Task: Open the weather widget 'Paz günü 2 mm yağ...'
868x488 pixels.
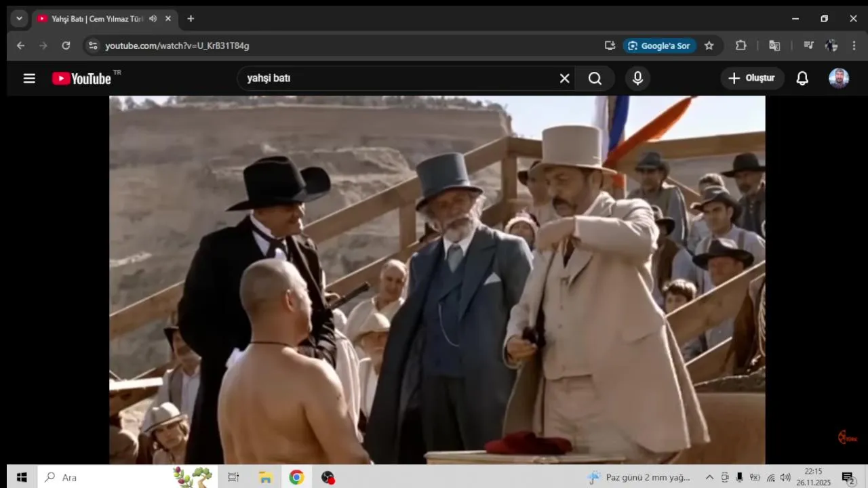Action: tap(639, 477)
